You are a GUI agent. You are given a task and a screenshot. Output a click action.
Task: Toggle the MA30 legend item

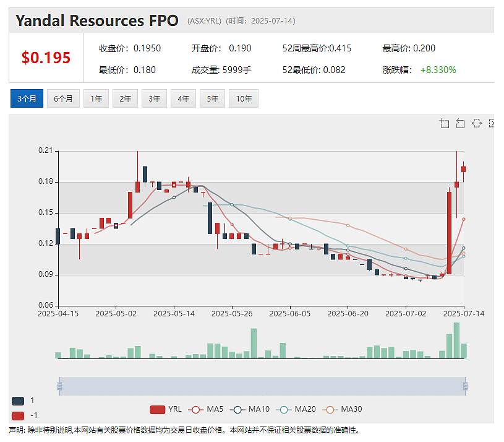pos(342,409)
